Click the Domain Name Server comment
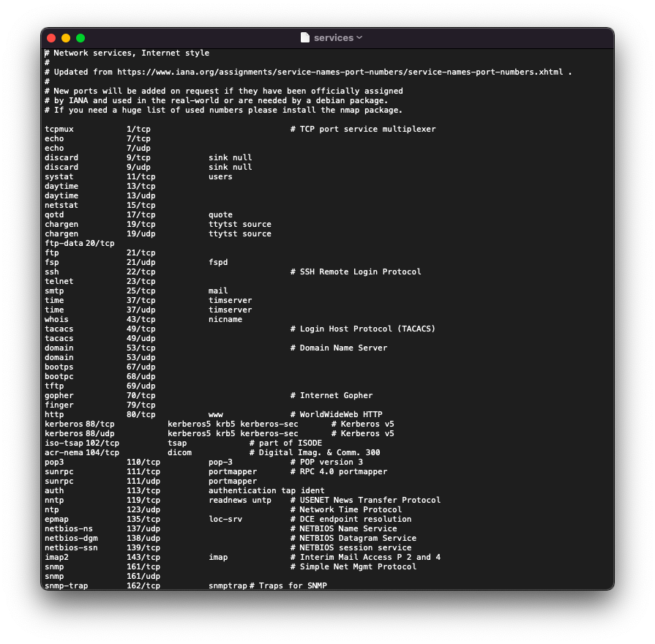This screenshot has height=644, width=655. tap(343, 348)
